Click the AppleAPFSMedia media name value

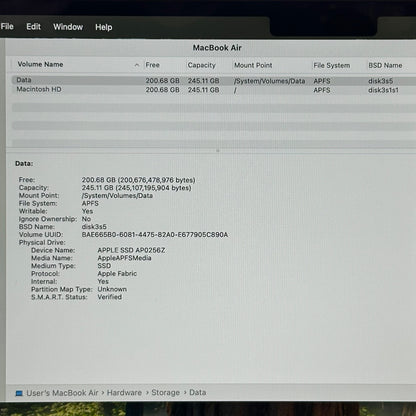coord(124,258)
